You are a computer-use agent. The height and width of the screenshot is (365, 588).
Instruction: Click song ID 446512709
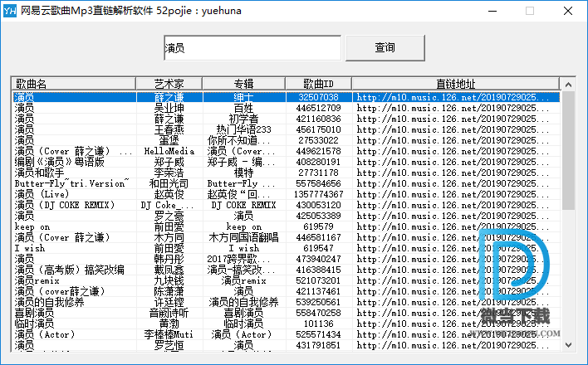[x=318, y=109]
